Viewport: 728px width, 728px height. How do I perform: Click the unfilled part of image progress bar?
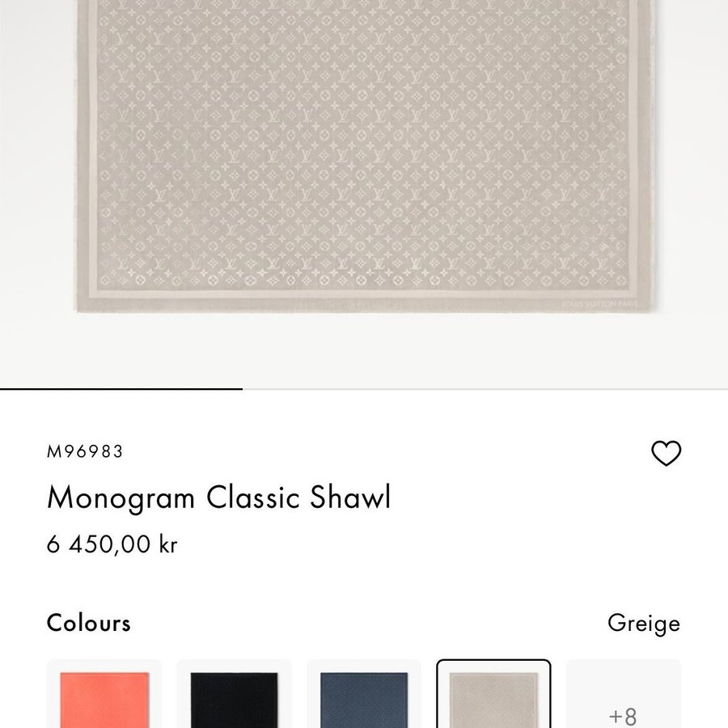485,388
